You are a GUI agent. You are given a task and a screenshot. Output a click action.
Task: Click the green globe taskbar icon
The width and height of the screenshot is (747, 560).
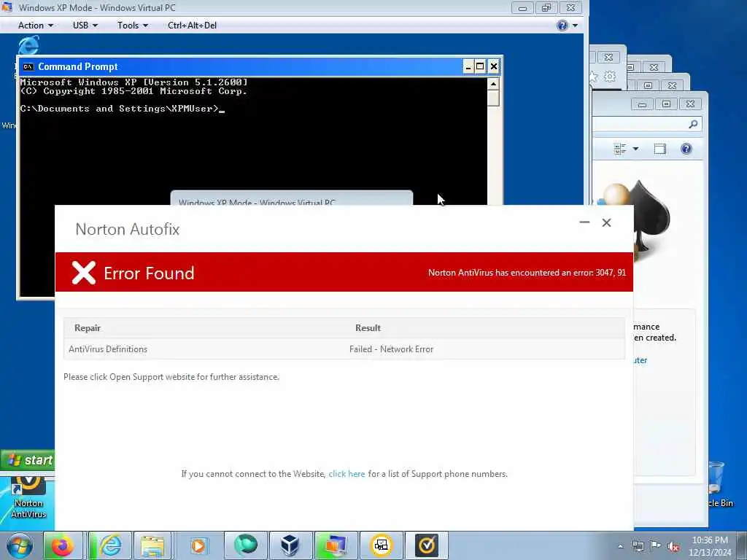tap(246, 545)
